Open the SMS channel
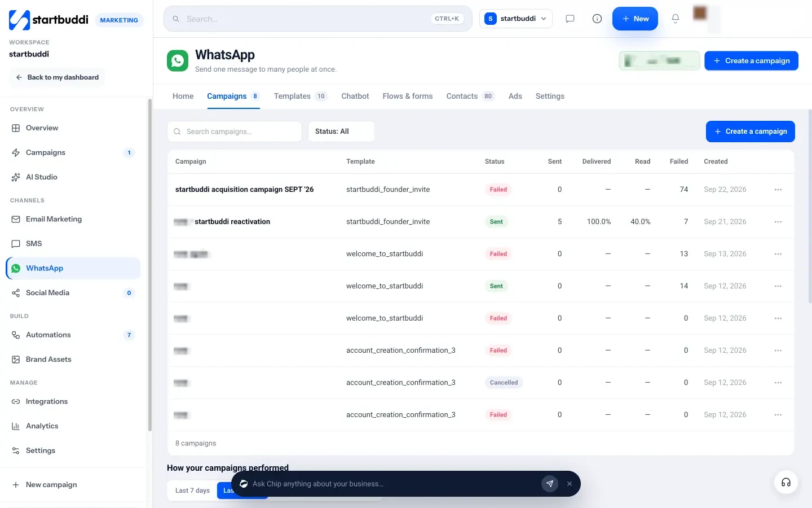 73,244
